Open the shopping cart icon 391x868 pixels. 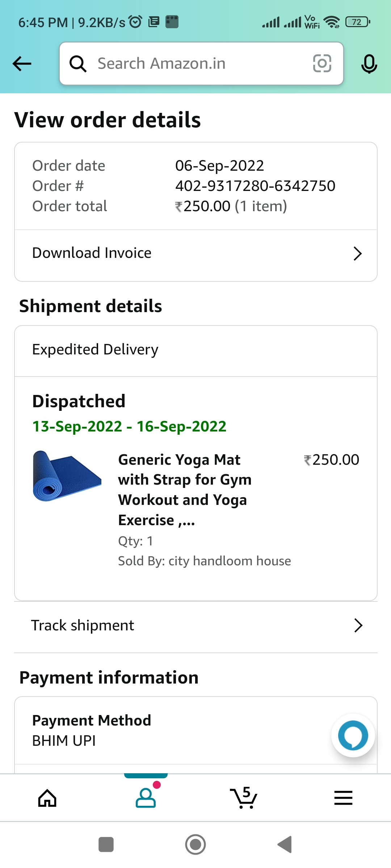[x=244, y=798]
